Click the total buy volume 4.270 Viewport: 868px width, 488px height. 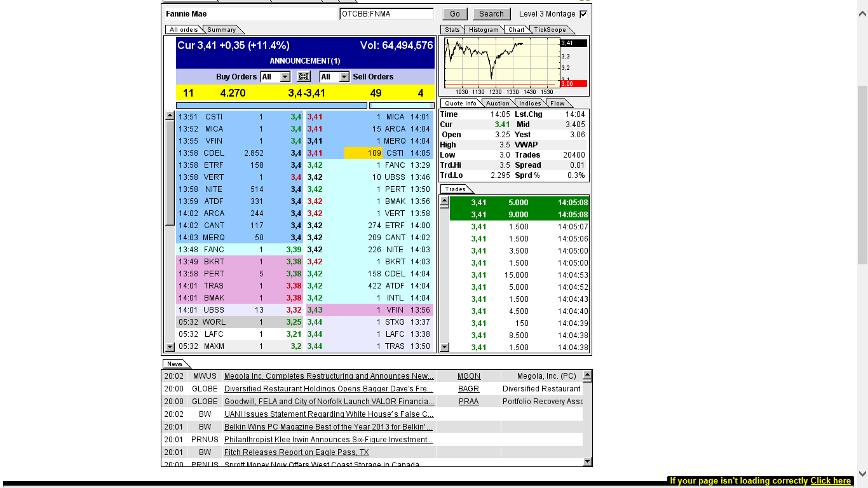[233, 93]
